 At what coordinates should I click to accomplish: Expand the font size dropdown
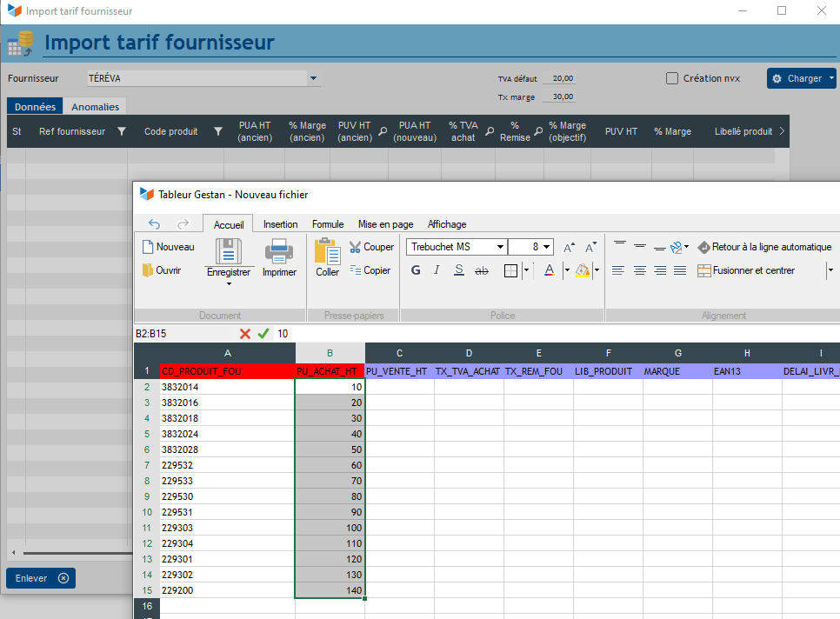pyautogui.click(x=546, y=247)
